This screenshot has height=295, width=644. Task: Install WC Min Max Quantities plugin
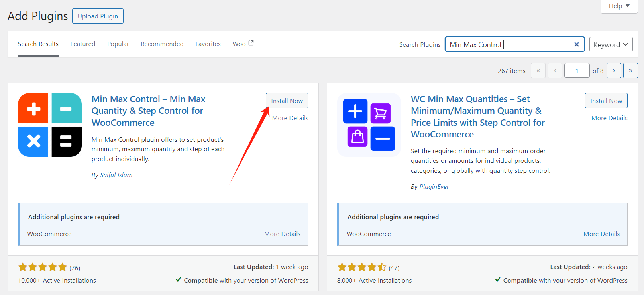(x=606, y=101)
